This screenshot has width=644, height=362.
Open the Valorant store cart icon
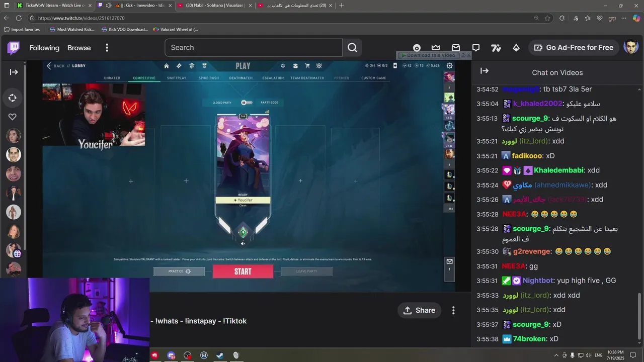pyautogui.click(x=307, y=66)
